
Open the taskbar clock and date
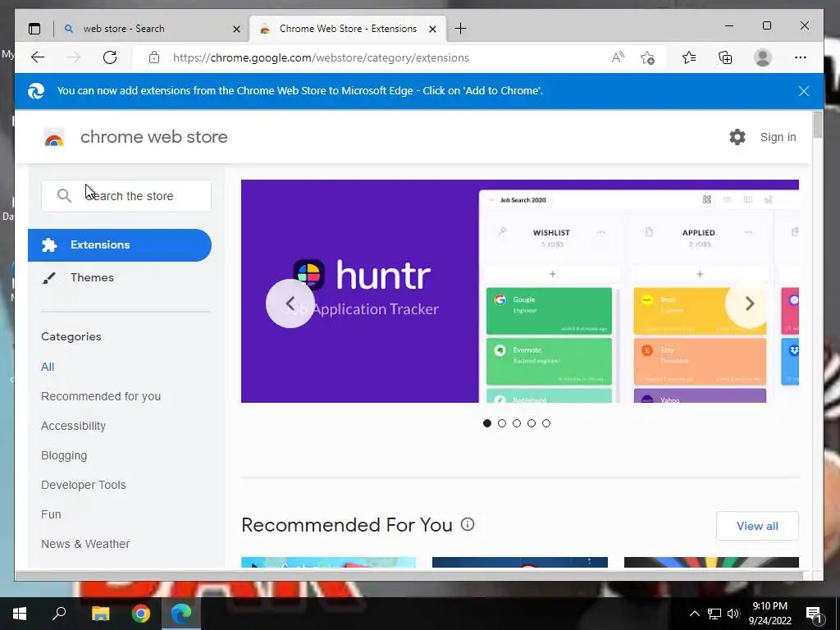769,614
